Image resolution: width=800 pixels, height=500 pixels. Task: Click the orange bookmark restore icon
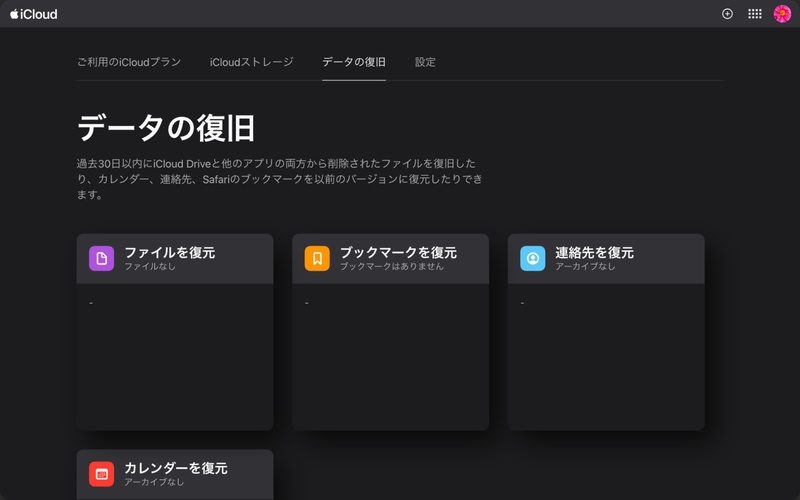317,258
